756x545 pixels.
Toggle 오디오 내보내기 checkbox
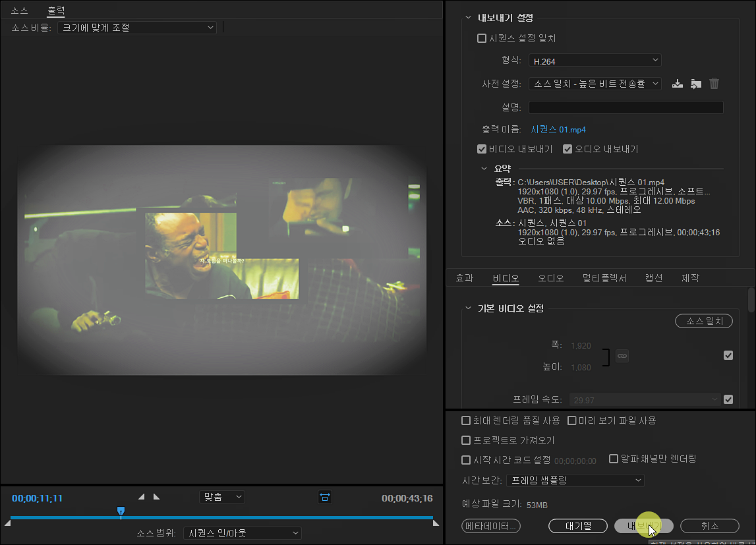[x=567, y=149]
